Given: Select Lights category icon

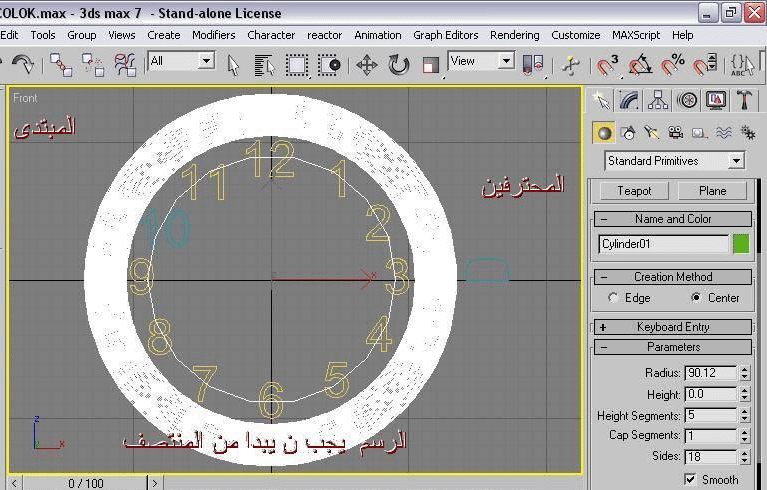Looking at the screenshot, I should point(652,133).
